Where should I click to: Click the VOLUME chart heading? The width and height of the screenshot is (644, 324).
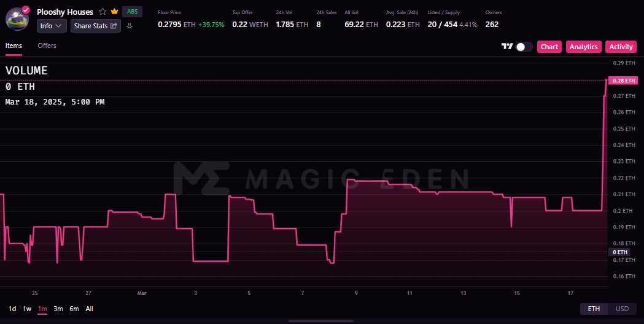coord(26,71)
